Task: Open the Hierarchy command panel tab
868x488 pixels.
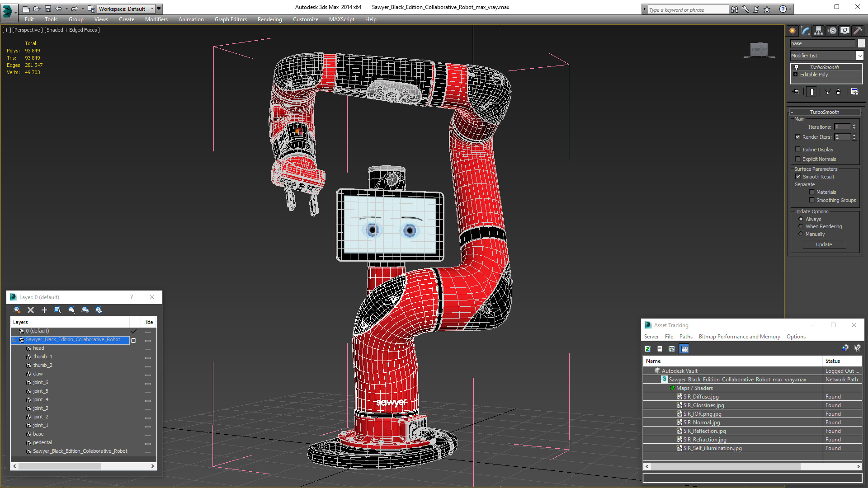Action: tap(819, 31)
